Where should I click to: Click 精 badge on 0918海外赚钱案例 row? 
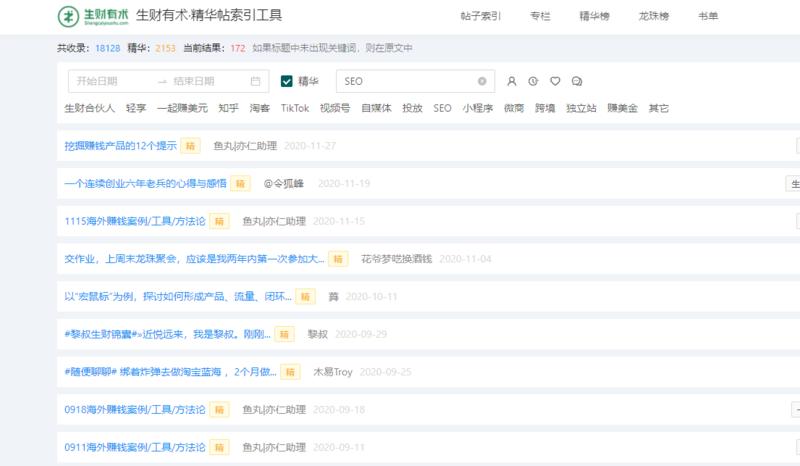(x=219, y=410)
